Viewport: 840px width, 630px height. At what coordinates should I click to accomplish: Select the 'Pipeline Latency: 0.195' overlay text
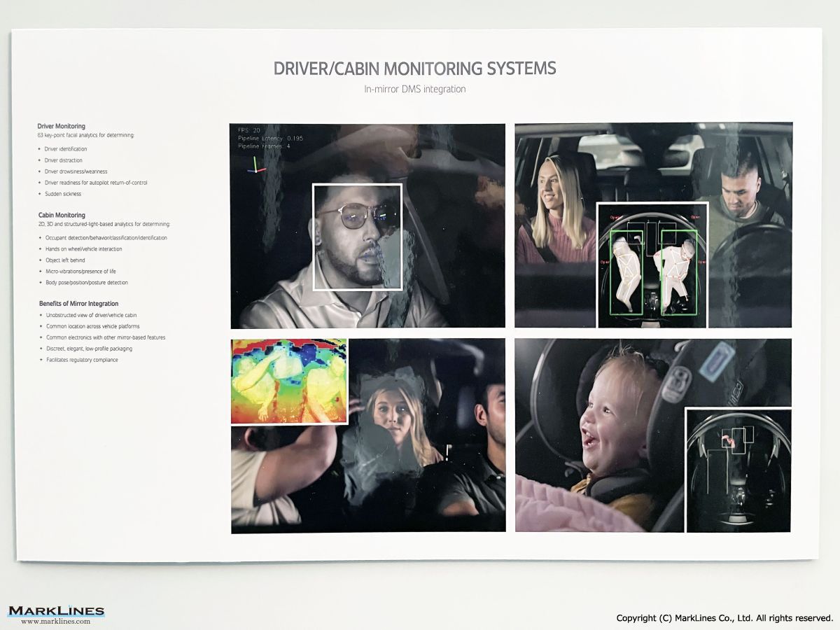point(269,139)
